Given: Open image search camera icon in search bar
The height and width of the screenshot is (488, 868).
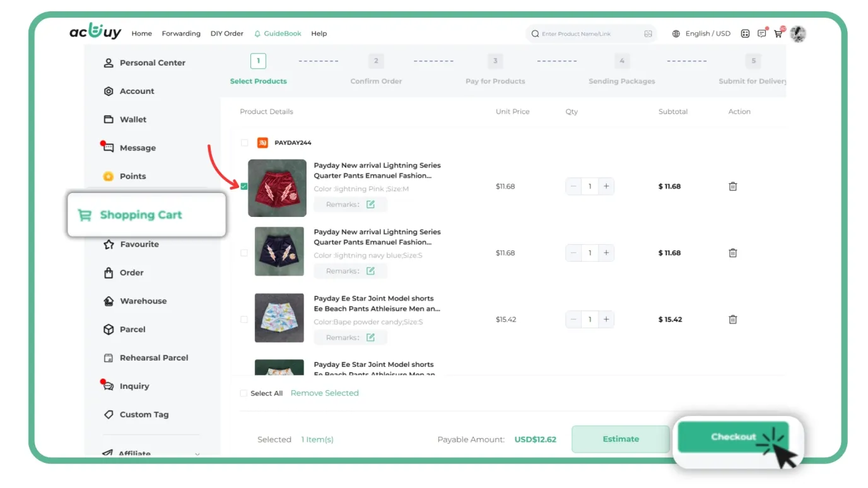Looking at the screenshot, I should click(x=648, y=34).
